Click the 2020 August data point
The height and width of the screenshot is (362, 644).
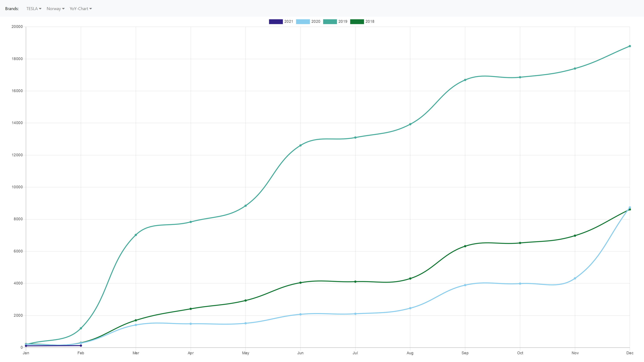tap(410, 308)
